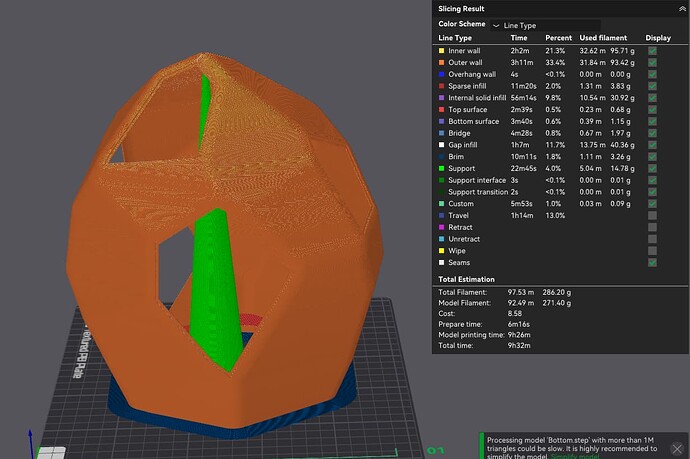This screenshot has height=459, width=690.
Task: Click the Time column header
Action: click(519, 38)
